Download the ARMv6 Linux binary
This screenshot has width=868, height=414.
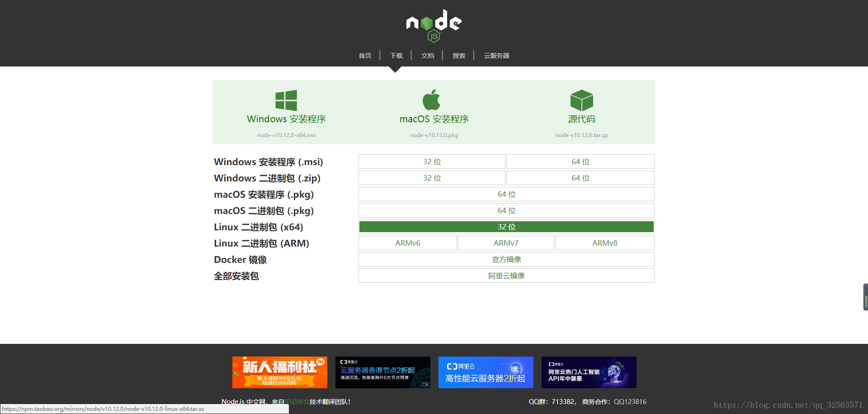click(x=408, y=243)
